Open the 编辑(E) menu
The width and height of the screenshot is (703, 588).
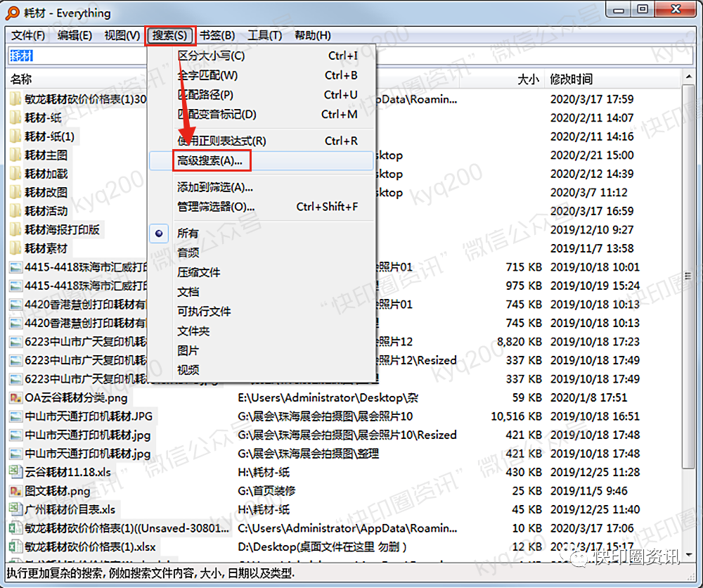tap(75, 35)
